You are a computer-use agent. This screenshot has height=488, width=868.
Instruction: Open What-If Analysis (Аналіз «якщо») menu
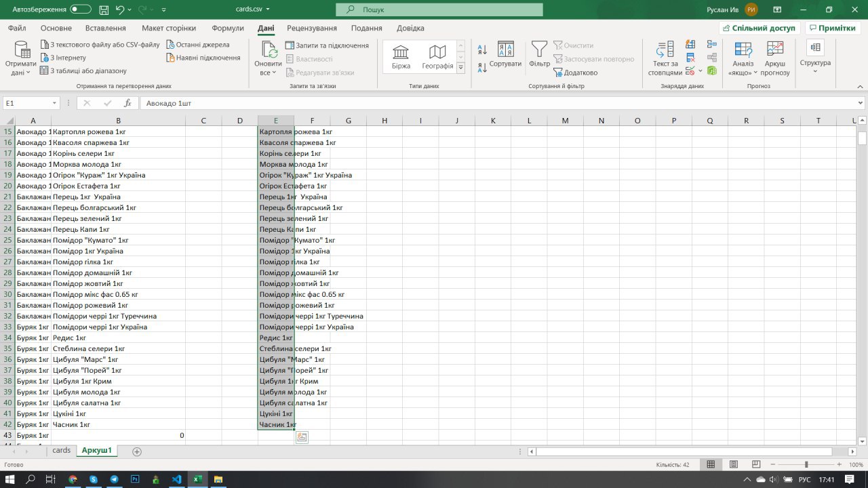pos(743,58)
